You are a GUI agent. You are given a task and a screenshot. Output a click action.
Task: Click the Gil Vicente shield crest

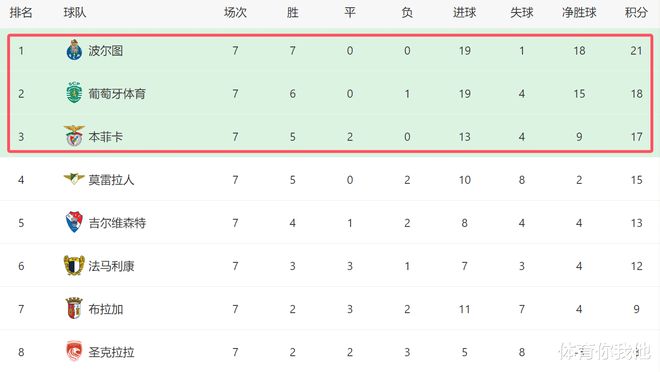point(74,222)
